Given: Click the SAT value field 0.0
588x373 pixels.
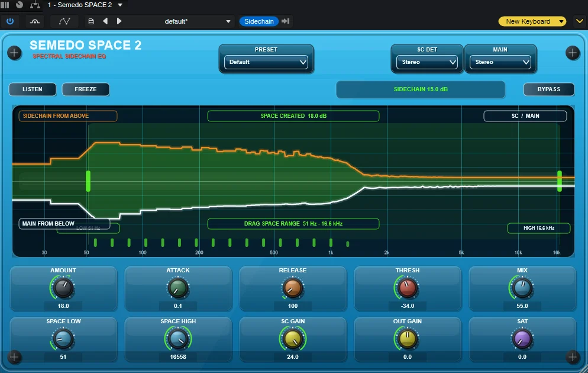Looking at the screenshot, I should [522, 357].
